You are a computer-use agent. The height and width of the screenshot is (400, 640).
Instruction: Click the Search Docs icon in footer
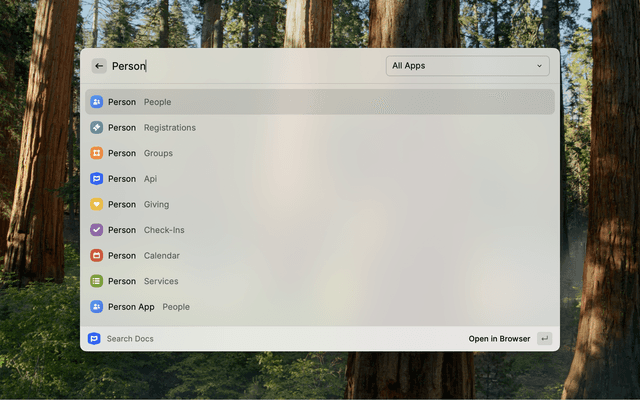94,339
